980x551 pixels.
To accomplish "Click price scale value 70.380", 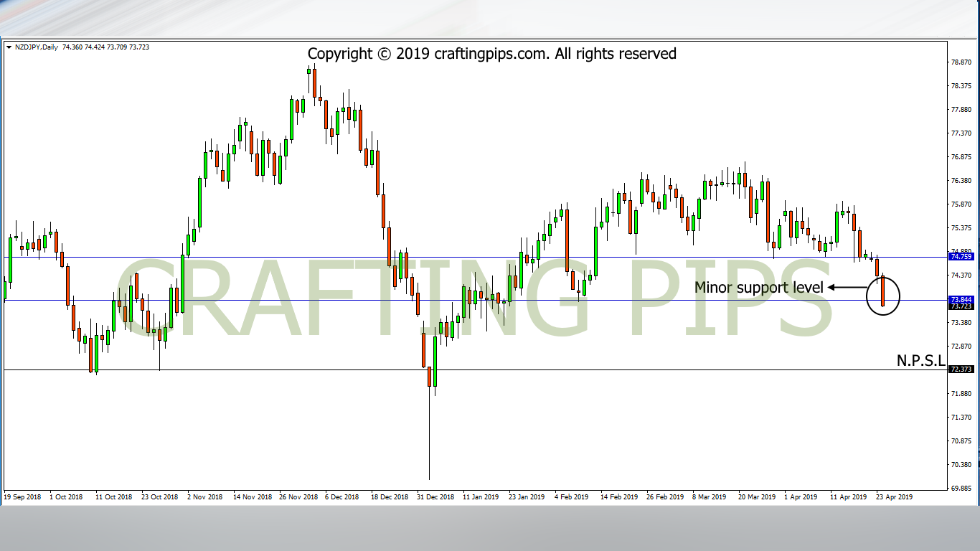I will (961, 465).
